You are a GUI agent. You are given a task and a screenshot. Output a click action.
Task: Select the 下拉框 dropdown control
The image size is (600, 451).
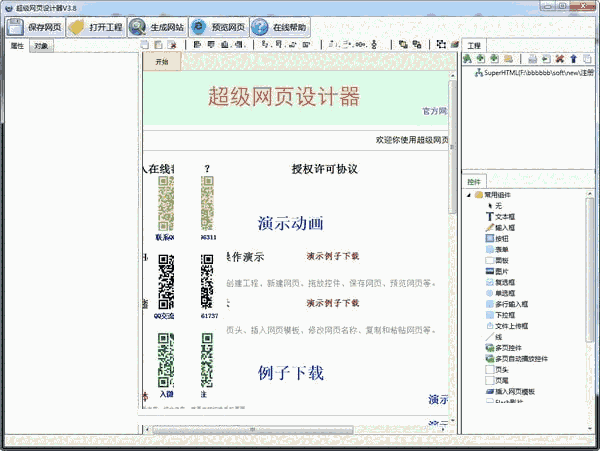[x=501, y=315]
